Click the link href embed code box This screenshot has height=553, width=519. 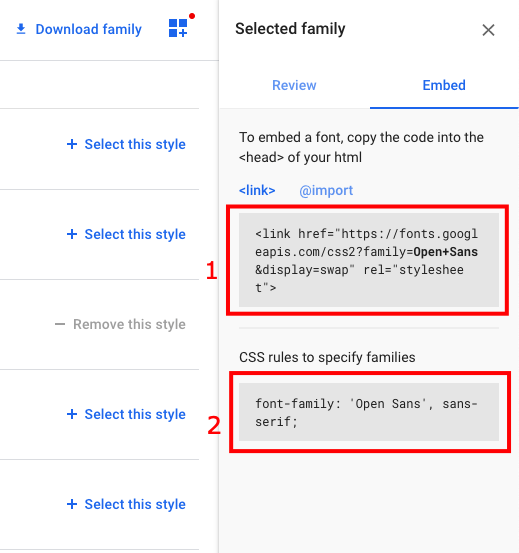click(369, 260)
